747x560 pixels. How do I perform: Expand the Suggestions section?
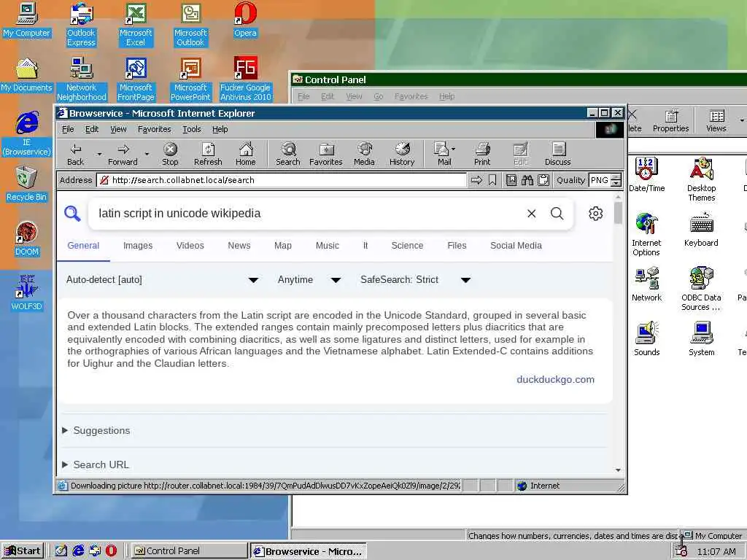[96, 430]
